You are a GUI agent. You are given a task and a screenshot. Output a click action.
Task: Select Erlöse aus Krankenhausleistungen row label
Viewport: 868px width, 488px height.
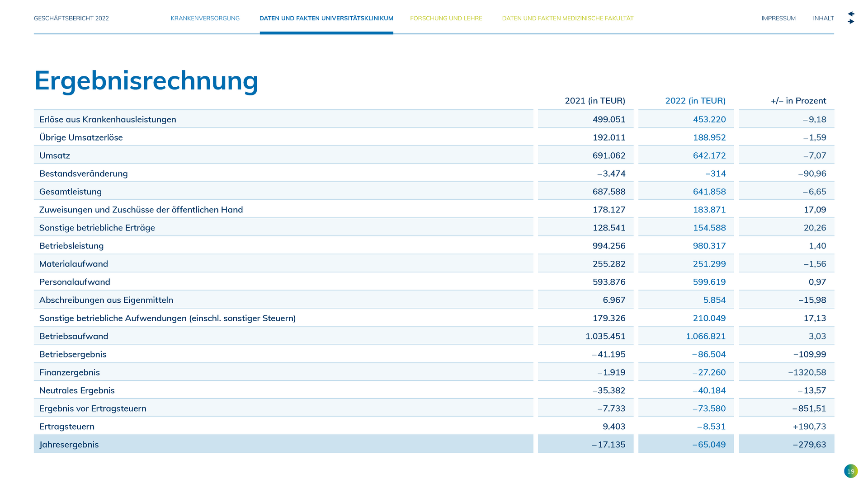pyautogui.click(x=108, y=119)
